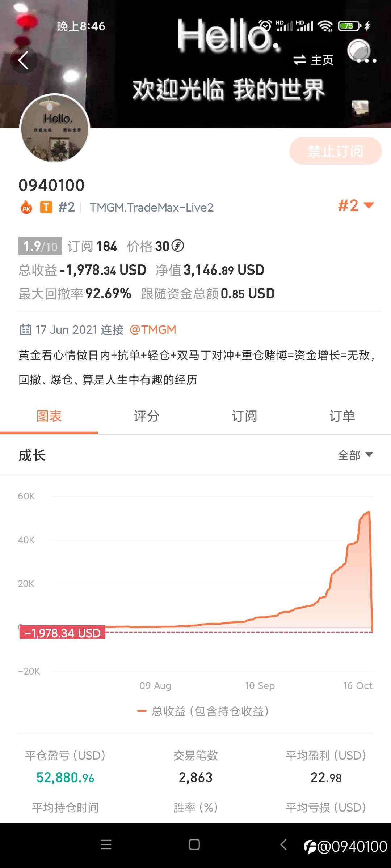Tap the PK flame badge icon
This screenshot has width=391, height=868.
[x=26, y=208]
